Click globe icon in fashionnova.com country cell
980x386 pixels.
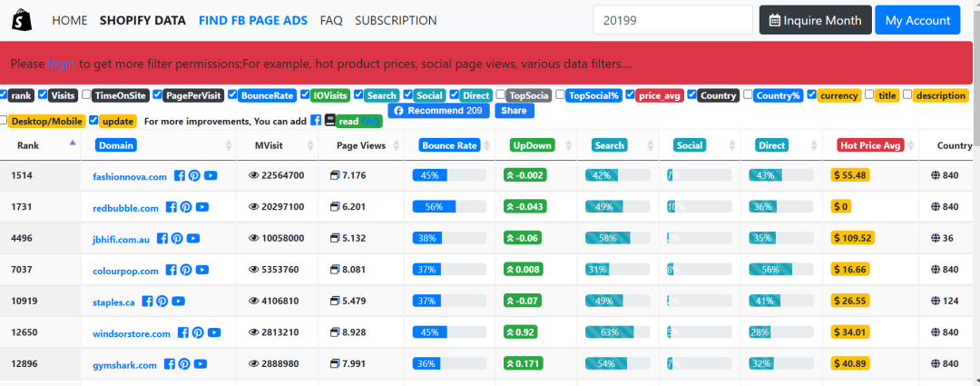(935, 176)
